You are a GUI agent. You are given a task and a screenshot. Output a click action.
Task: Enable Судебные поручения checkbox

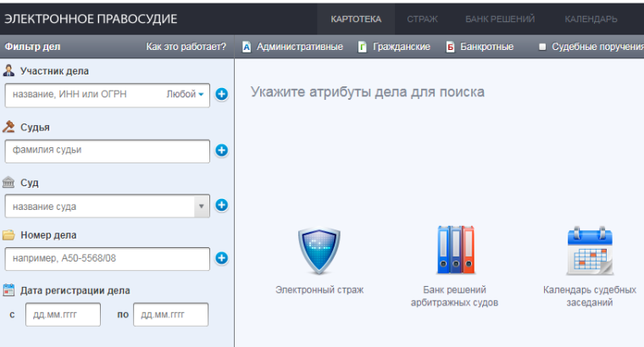[542, 47]
